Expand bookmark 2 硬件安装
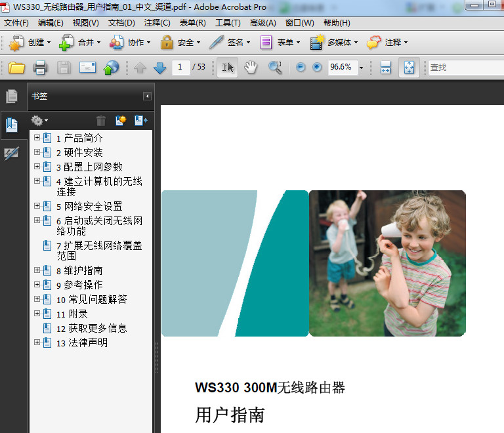The height and width of the screenshot is (433, 504). (x=37, y=152)
